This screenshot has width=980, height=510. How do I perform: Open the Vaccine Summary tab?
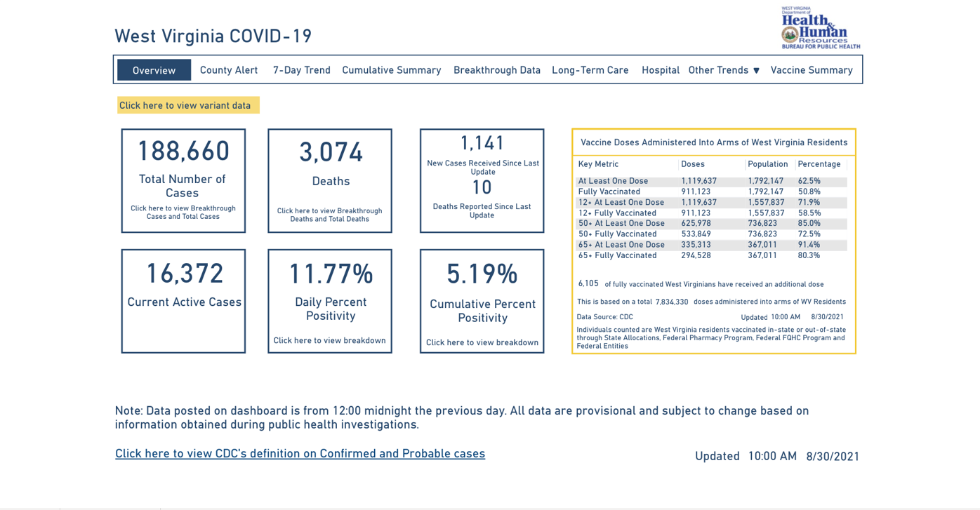(x=812, y=70)
